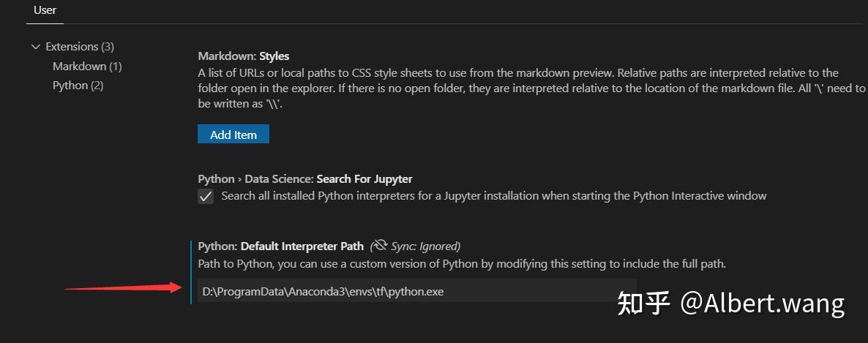Click the blue modified-setting indicator bar
This screenshot has height=343, width=868.
[x=191, y=272]
